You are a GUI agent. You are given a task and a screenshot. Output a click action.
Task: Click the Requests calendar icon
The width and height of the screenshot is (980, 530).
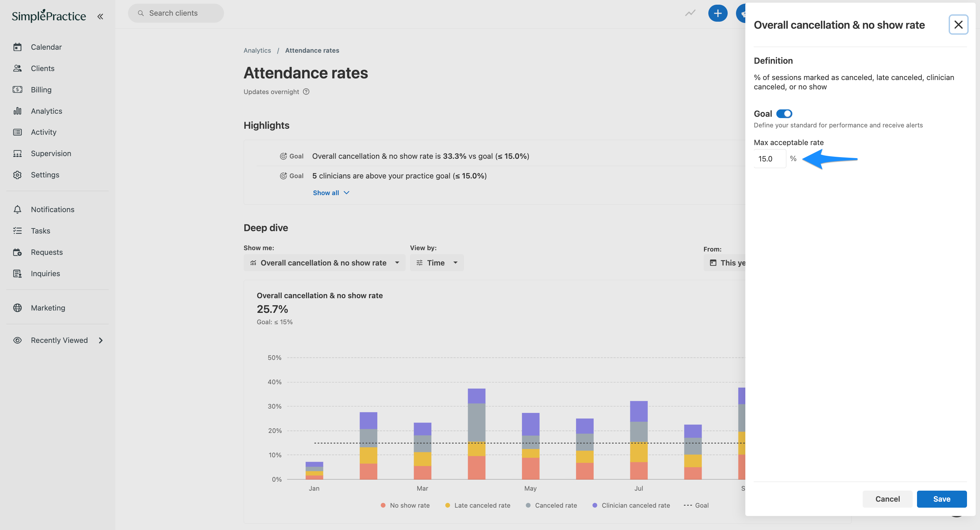coord(17,252)
